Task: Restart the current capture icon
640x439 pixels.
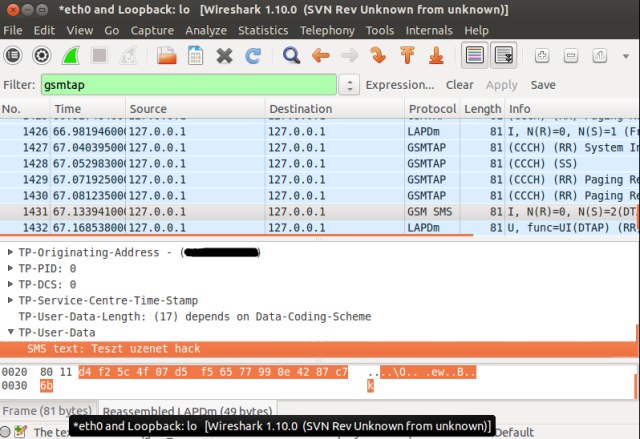Action: coord(128,55)
